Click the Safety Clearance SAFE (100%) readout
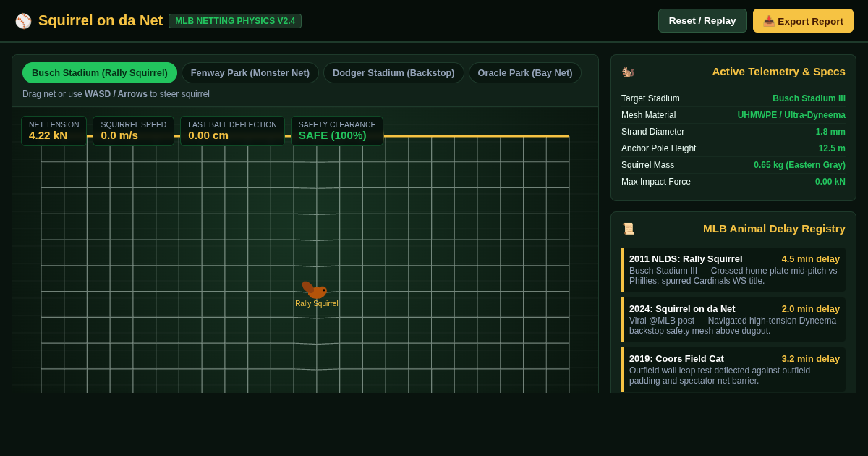 point(337,131)
